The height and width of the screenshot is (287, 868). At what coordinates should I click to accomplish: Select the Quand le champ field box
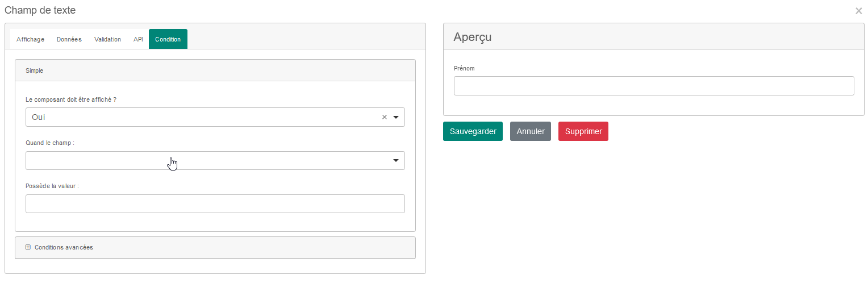(x=215, y=161)
